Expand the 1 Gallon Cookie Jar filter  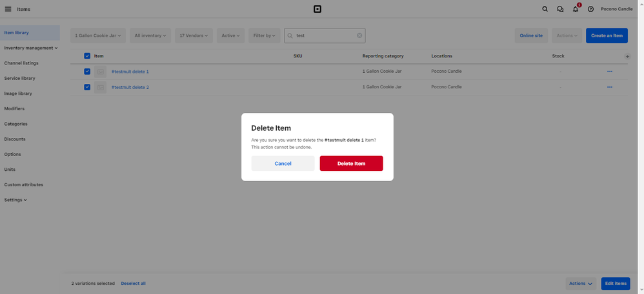[x=98, y=35]
